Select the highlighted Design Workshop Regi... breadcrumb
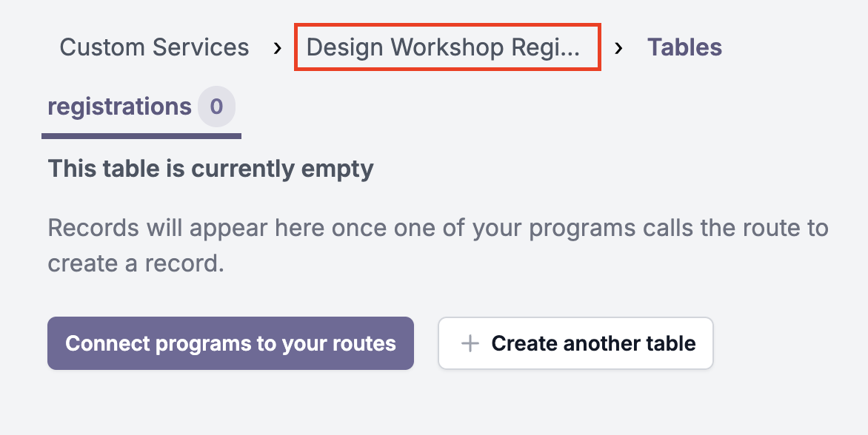868x435 pixels. tap(447, 47)
